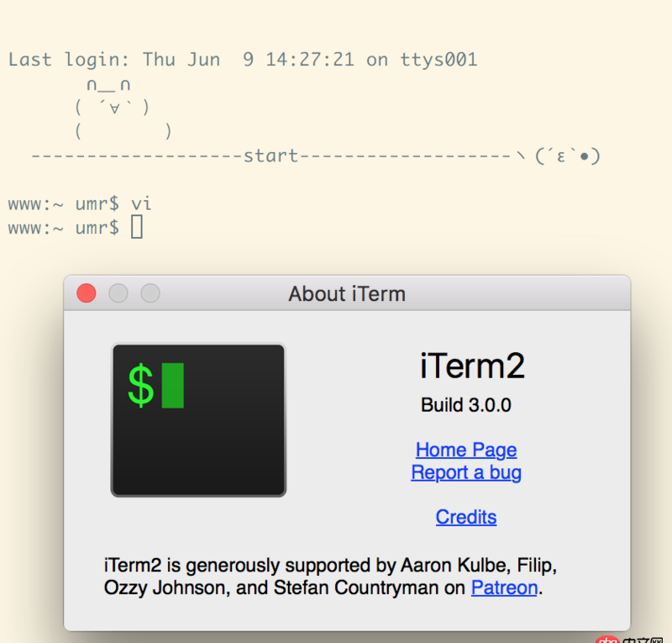Click the supporters text mentioning Aaron Kulbe
672x643 pixels.
330,577
